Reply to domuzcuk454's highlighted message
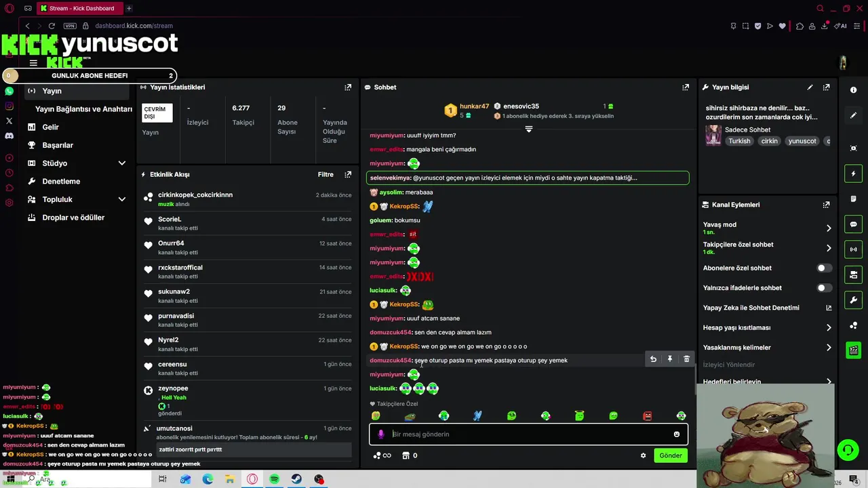Screen dimensions: 868x488 (653, 359)
